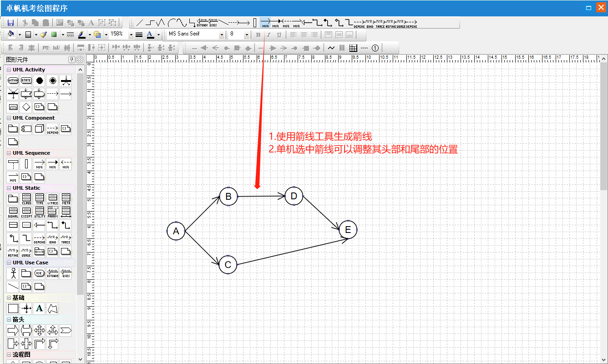Click the Save floppy disk icon
This screenshot has height=364, width=608.
pos(11,23)
